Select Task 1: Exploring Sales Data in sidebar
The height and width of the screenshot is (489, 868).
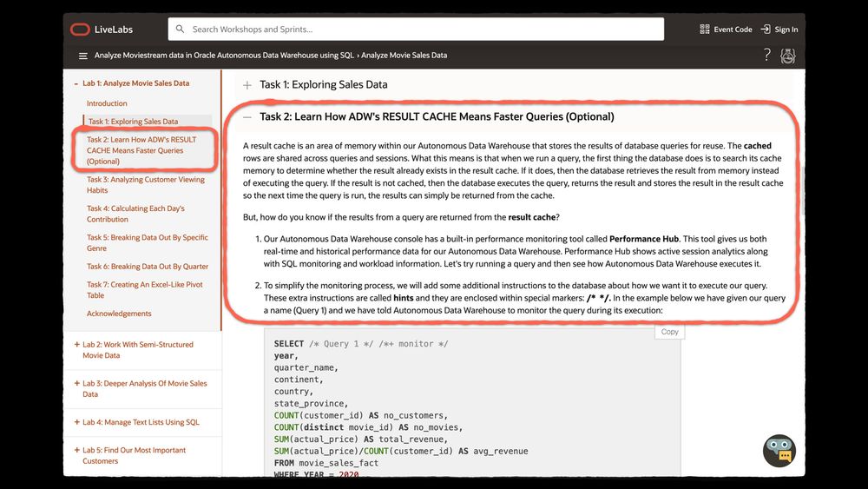[134, 122]
